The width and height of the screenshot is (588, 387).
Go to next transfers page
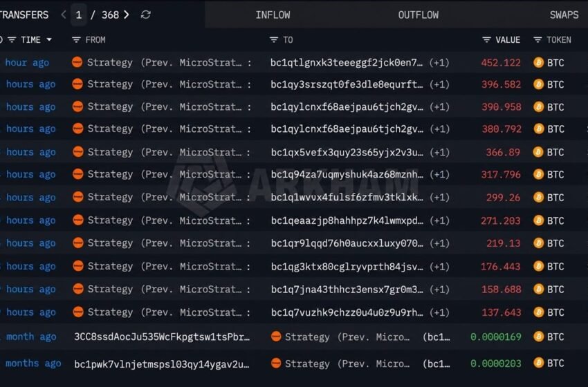tap(127, 15)
